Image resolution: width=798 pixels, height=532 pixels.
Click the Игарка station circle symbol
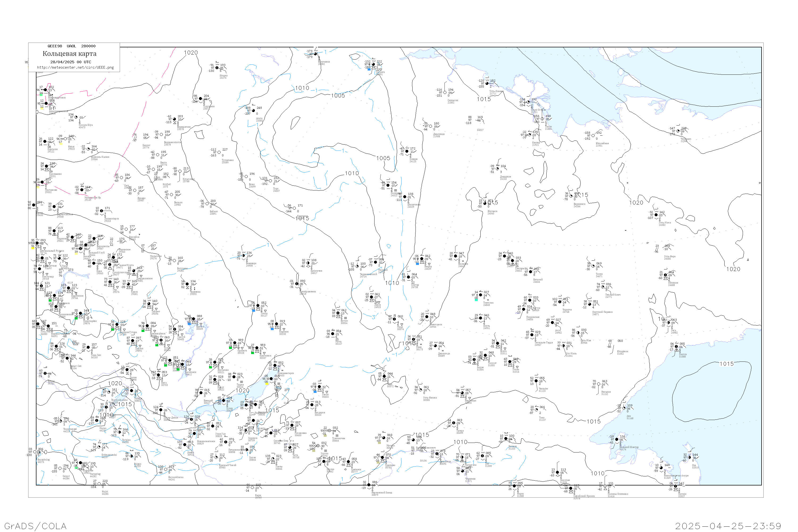[x=217, y=68]
